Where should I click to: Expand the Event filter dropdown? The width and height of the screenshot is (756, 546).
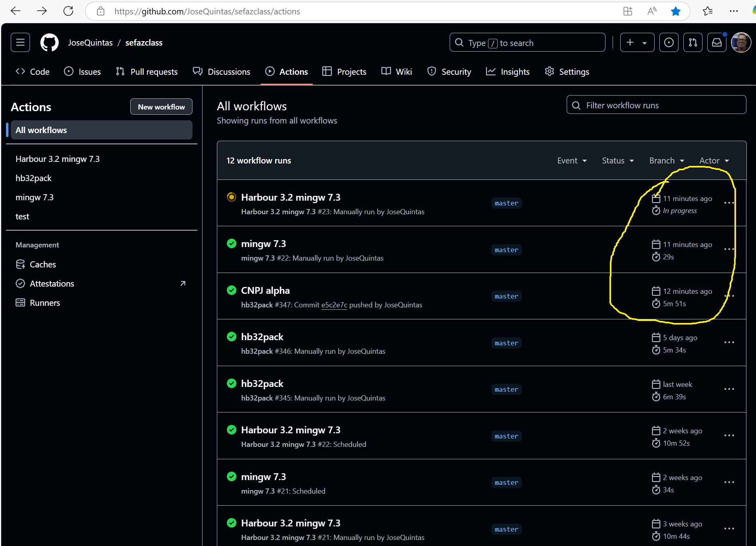click(572, 161)
